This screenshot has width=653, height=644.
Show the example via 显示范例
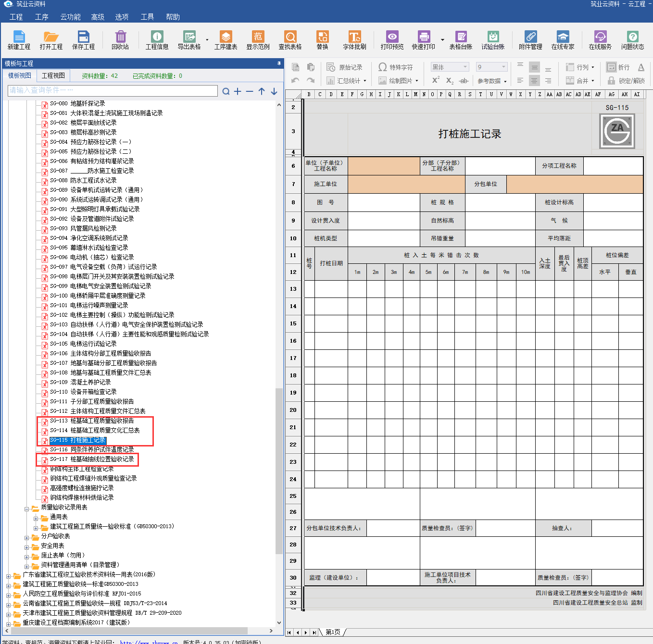pyautogui.click(x=258, y=40)
